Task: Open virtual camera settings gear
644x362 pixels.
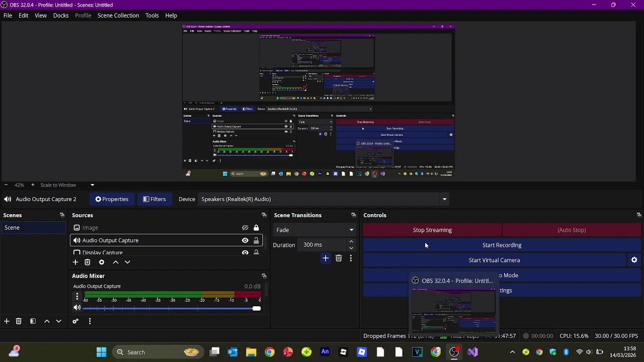Action: click(634, 260)
